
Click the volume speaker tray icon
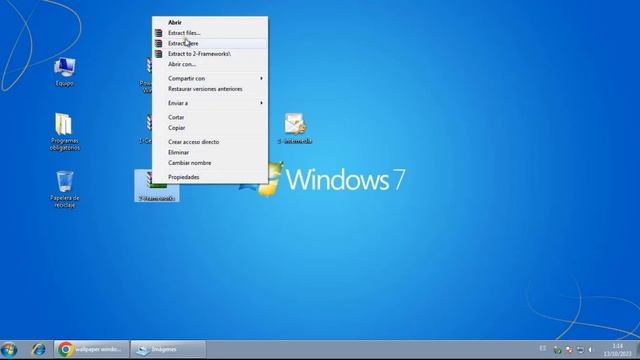point(590,350)
